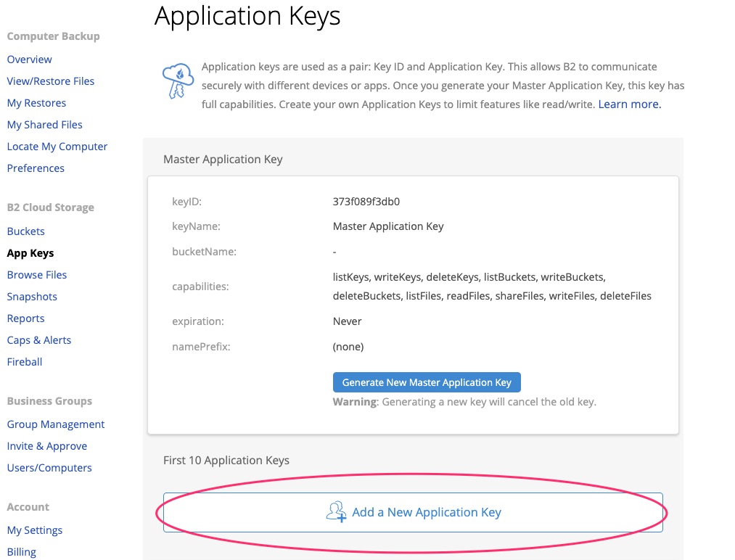Click the keyID value 373f089f3db0
The height and width of the screenshot is (560, 735).
pyautogui.click(x=366, y=202)
